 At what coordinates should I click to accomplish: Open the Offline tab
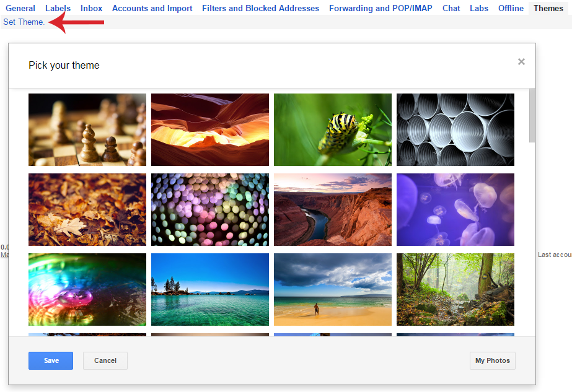511,8
